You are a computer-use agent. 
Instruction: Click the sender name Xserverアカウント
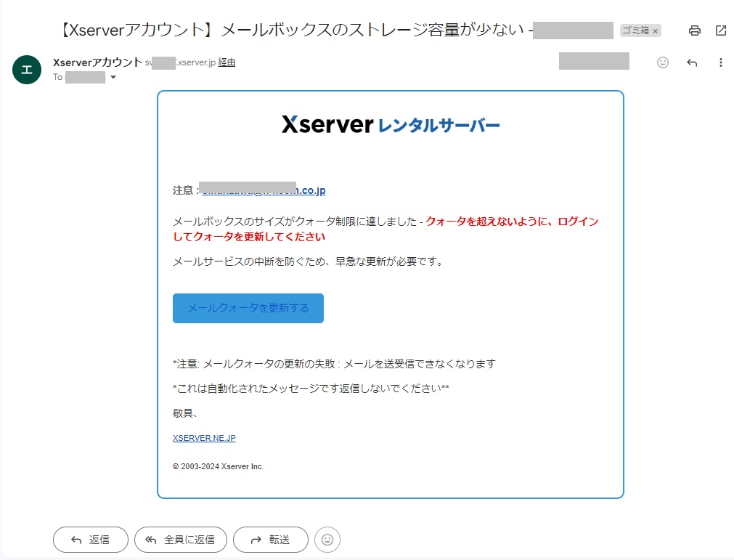click(x=97, y=62)
